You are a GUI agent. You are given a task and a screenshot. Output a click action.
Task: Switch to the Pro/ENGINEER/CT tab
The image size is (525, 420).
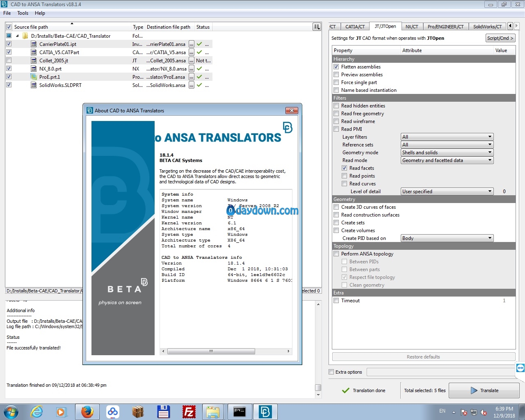(445, 27)
